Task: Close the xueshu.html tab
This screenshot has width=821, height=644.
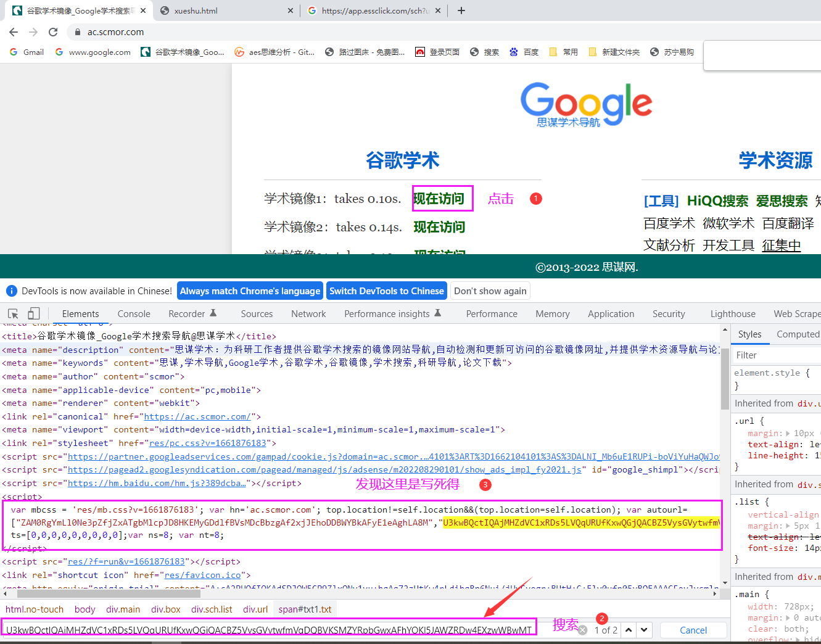Action: [291, 10]
